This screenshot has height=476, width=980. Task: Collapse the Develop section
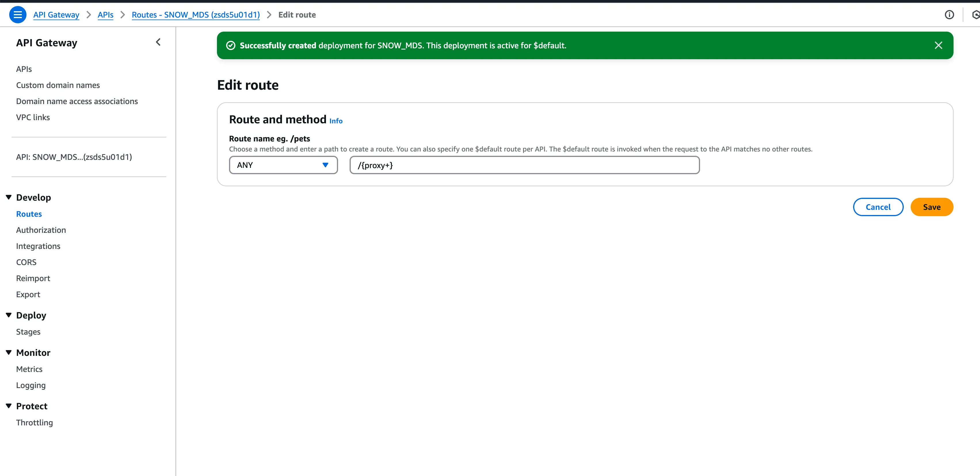coord(9,197)
